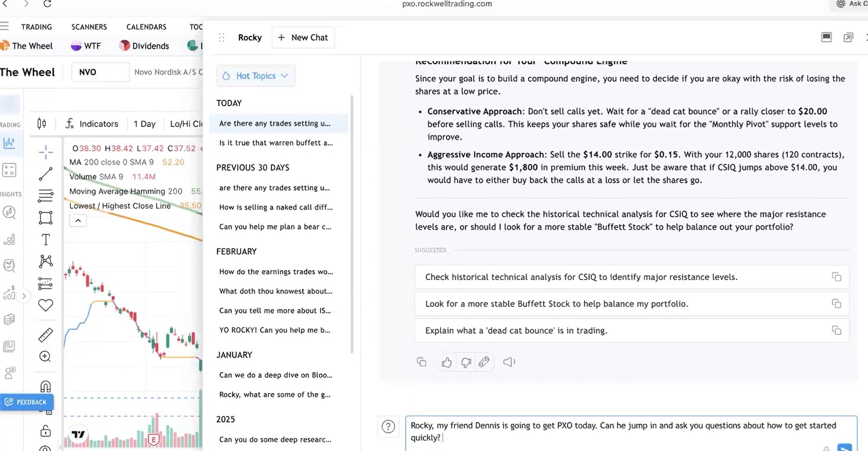The width and height of the screenshot is (868, 451).
Task: Go forward in the browser
Action: point(26,4)
